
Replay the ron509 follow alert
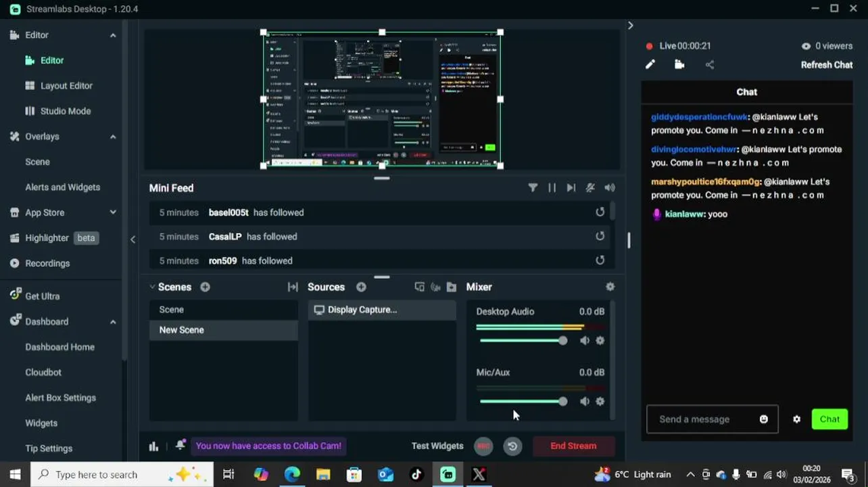point(600,260)
